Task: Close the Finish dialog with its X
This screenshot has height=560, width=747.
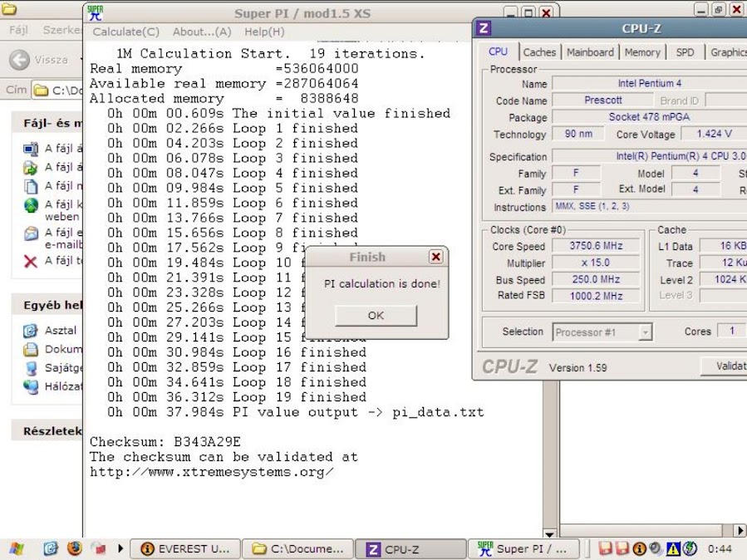Action: [436, 257]
